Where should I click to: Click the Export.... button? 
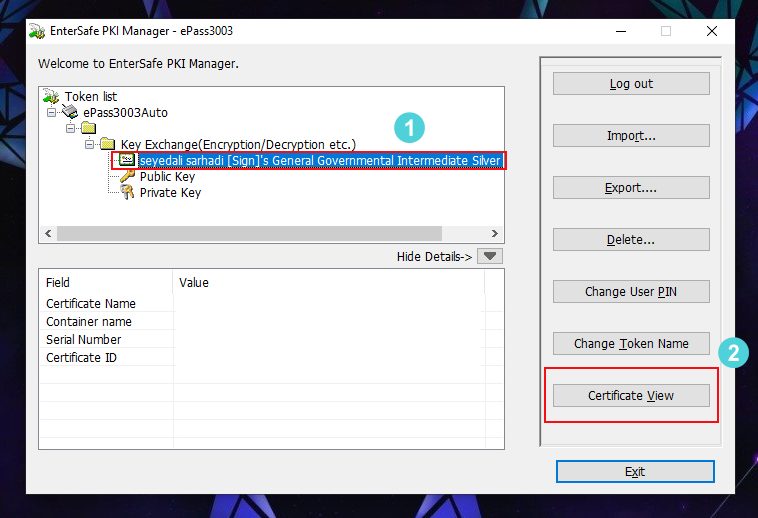tap(631, 187)
